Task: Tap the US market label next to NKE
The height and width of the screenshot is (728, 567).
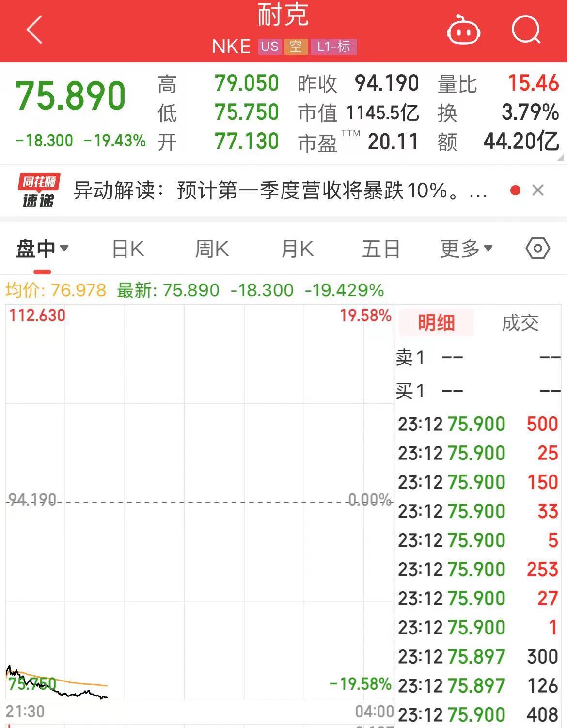Action: point(269,47)
